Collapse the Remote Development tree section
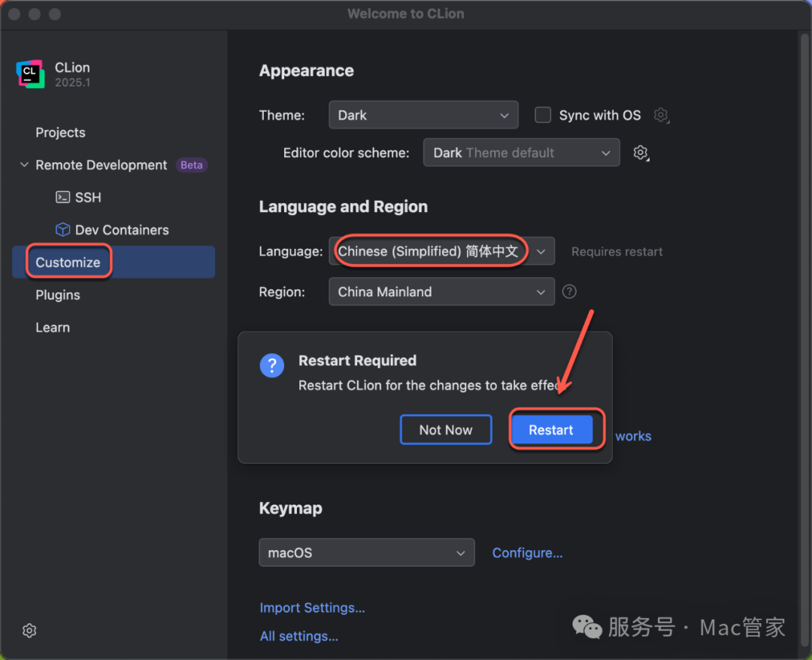The width and height of the screenshot is (812, 660). pos(24,165)
